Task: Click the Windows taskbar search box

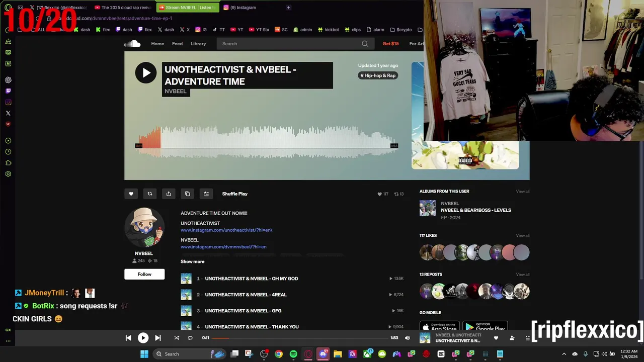Action: (190, 354)
